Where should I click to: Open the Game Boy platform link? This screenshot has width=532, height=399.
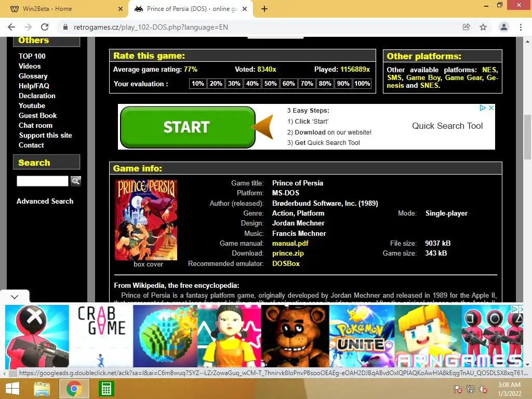click(423, 78)
